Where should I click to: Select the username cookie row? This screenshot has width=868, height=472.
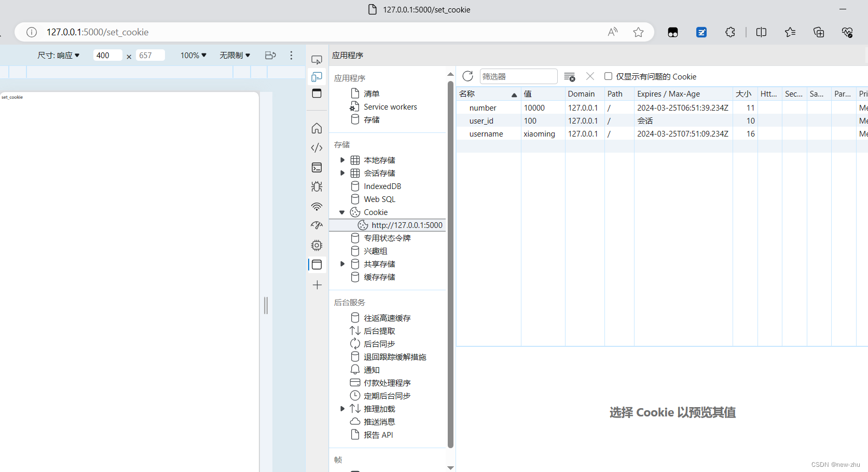pos(662,133)
